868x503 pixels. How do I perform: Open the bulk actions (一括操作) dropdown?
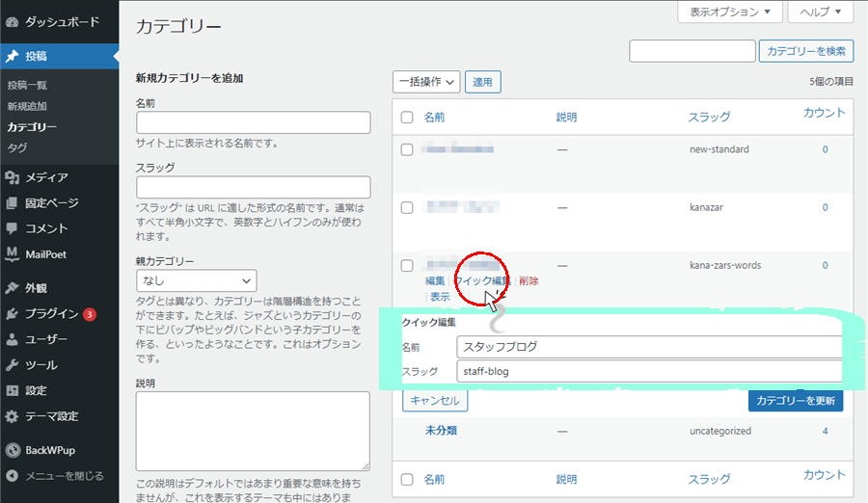425,82
